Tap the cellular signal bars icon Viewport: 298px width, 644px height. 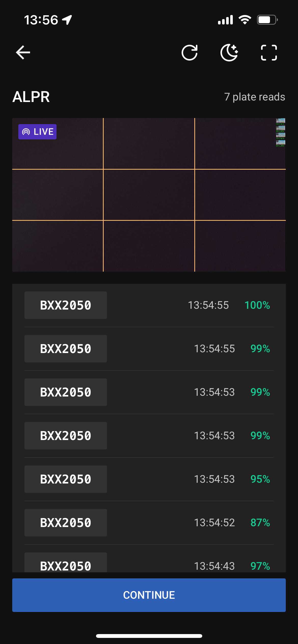click(x=225, y=20)
